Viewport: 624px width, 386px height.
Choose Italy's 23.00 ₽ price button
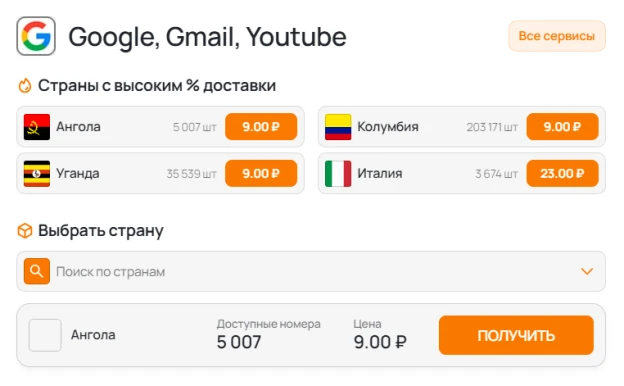click(562, 174)
